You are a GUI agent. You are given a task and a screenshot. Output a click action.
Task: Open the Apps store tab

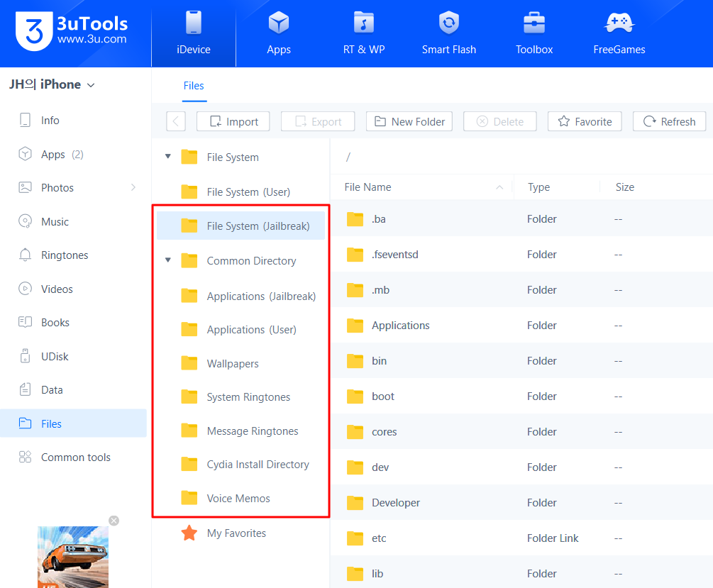pyautogui.click(x=279, y=33)
